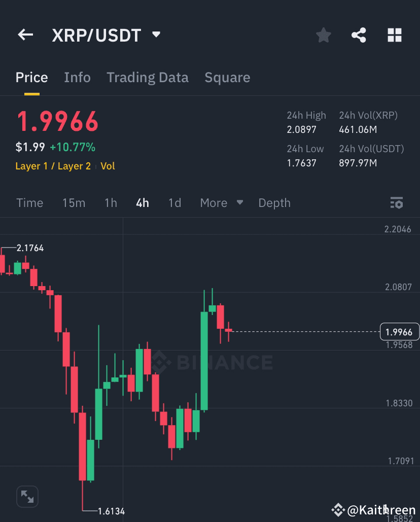This screenshot has height=522, width=420.
Task: Open chart indicator settings icon beside Depth
Action: coord(397,202)
